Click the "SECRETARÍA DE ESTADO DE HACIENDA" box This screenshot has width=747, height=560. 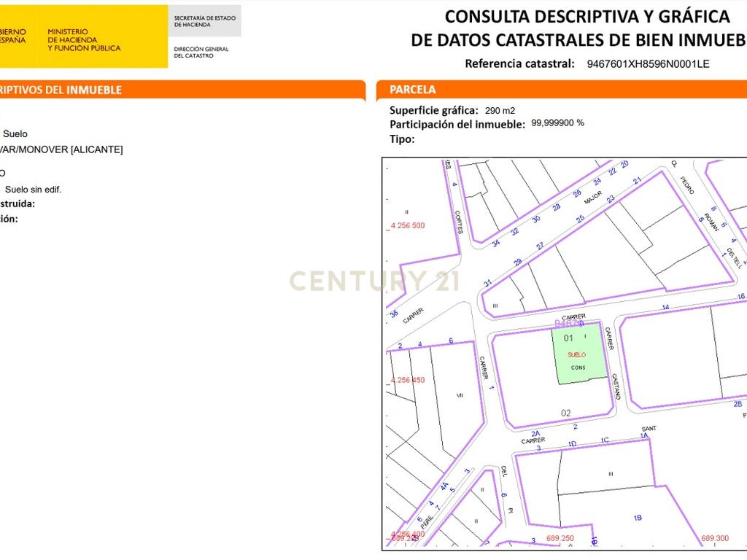[205, 21]
